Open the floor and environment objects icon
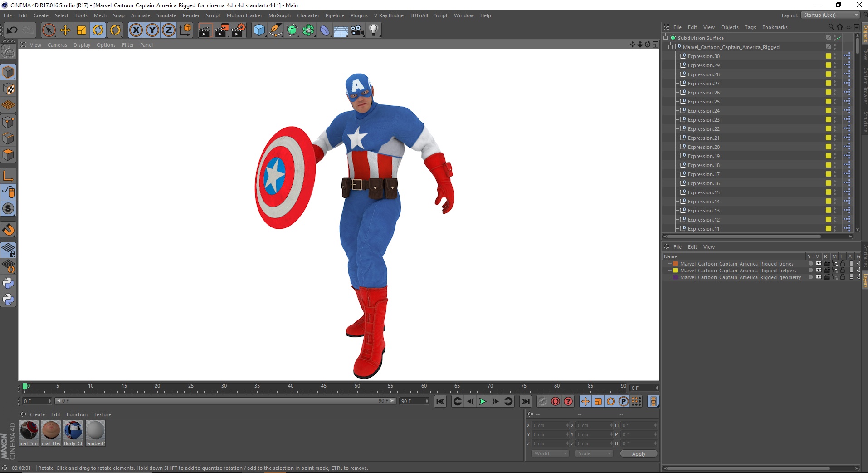The width and height of the screenshot is (868, 473). pos(341,30)
